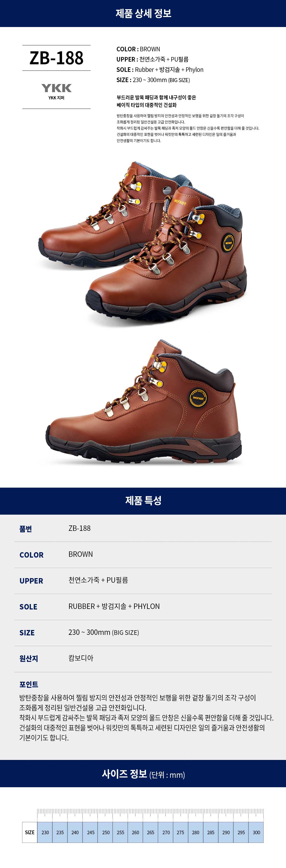This screenshot has height=868, width=286.
Task: Click the 제품 특성 section header
Action: [143, 501]
